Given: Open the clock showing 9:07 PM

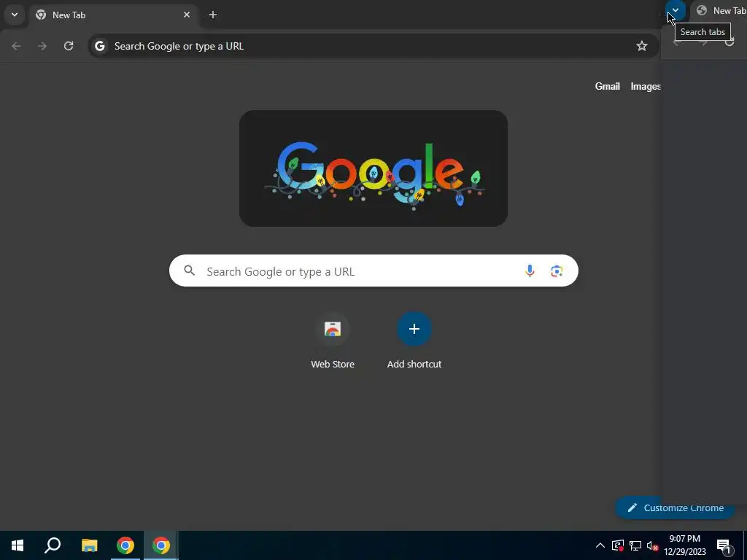Looking at the screenshot, I should pyautogui.click(x=684, y=545).
